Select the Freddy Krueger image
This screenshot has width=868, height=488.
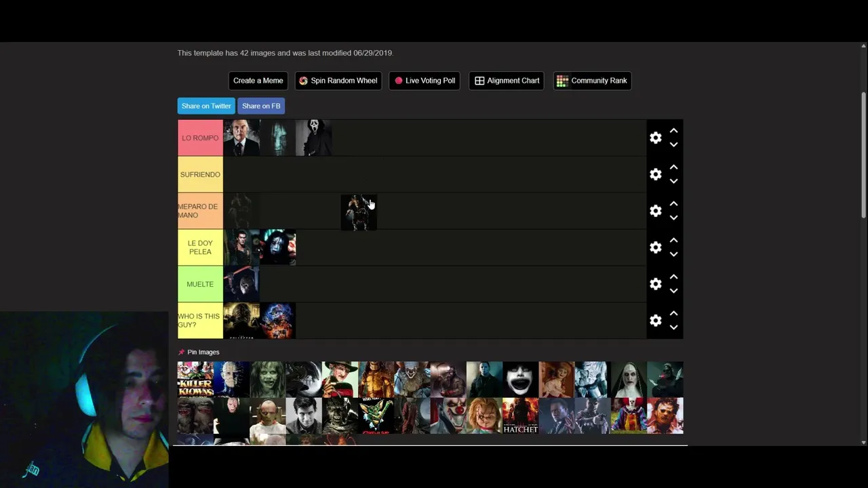340,380
